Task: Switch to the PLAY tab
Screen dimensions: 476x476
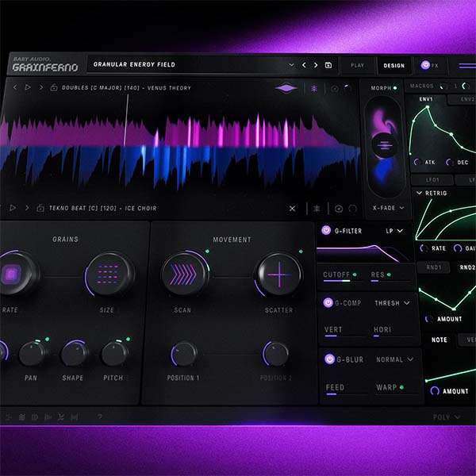Action: coord(357,65)
